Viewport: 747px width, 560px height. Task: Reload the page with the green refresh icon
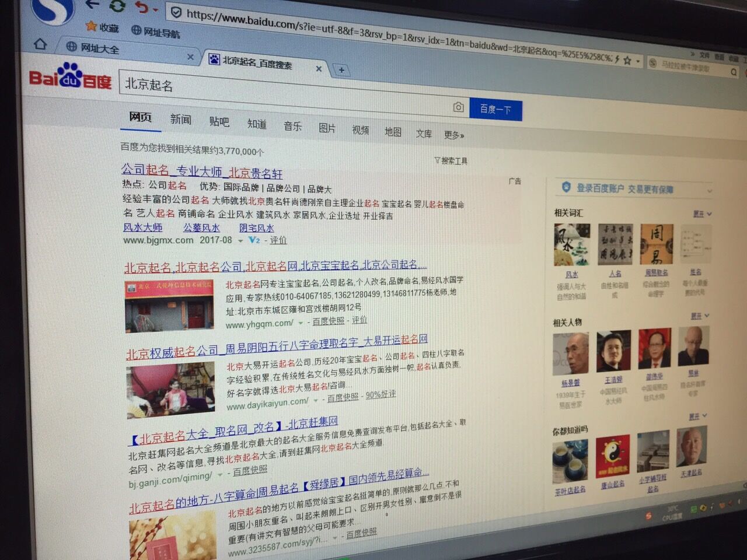[x=117, y=6]
